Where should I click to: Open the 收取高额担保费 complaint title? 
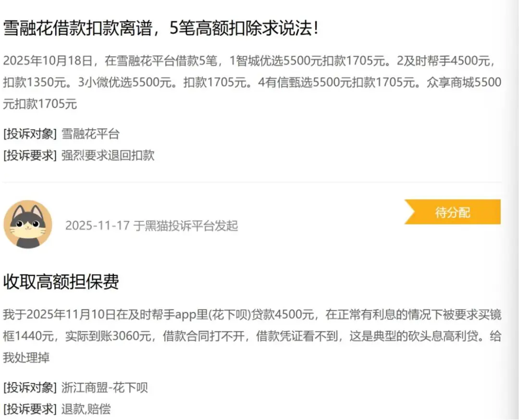[61, 282]
